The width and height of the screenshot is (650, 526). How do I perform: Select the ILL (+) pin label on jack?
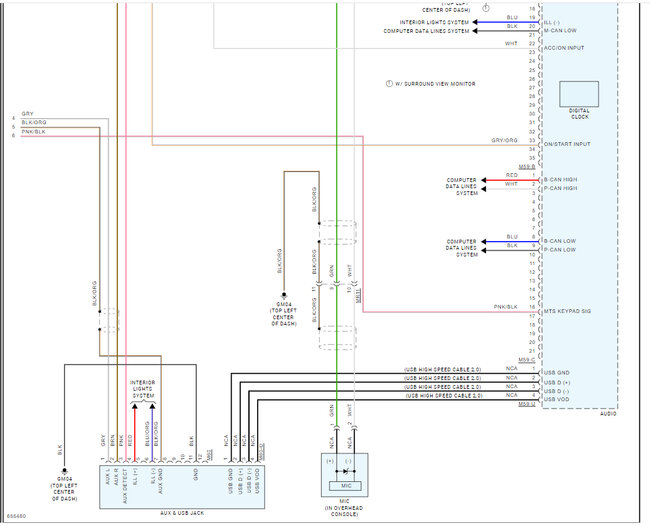tap(134, 477)
